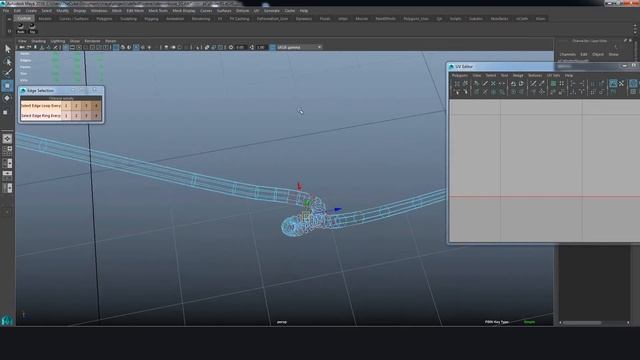Toggle wireframe on shaded in panel toolbar
The height and width of the screenshot is (360, 640).
(136, 47)
